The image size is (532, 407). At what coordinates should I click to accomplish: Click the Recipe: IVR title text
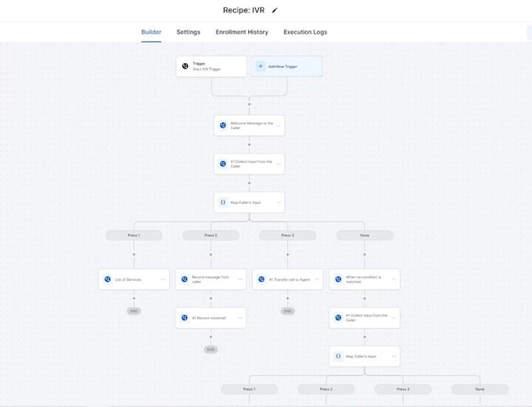click(x=243, y=10)
